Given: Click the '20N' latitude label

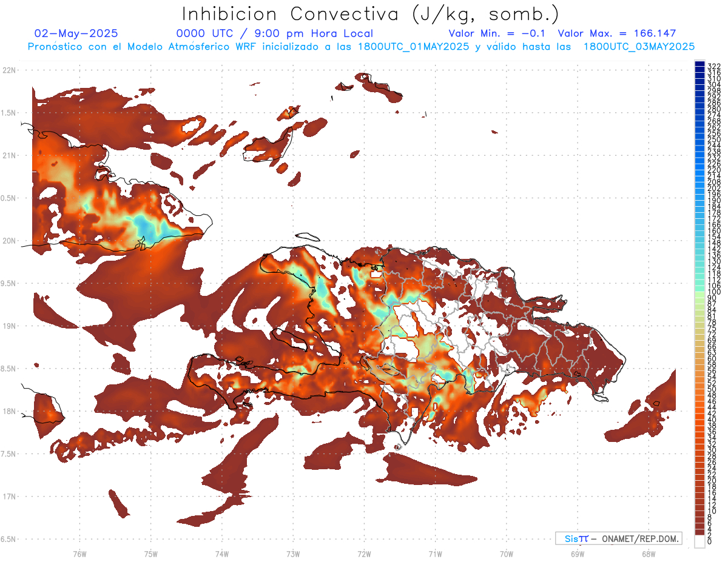Looking at the screenshot, I should pyautogui.click(x=8, y=241).
